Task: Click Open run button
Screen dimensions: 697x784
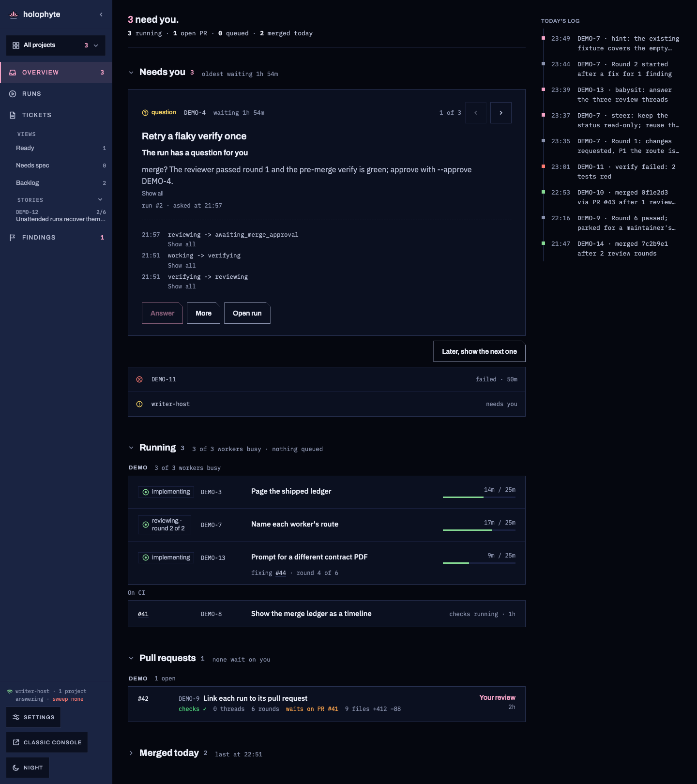Action: pos(247,313)
